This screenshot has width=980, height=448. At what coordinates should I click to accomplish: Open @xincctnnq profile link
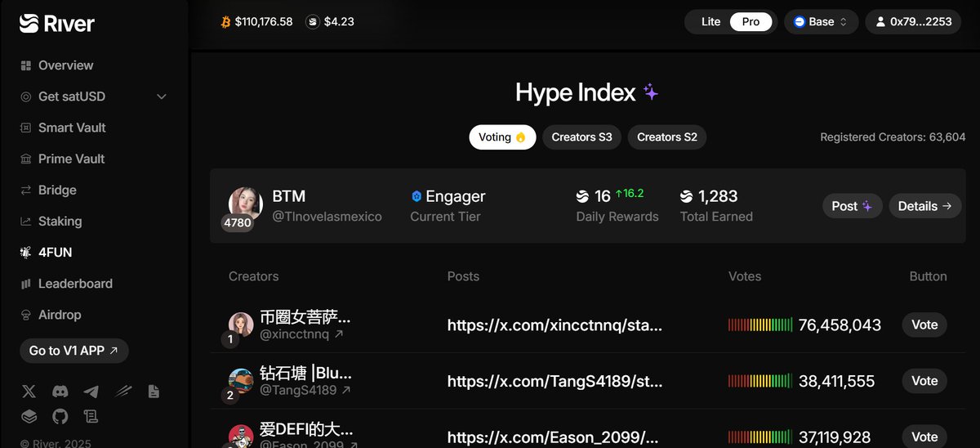tap(301, 334)
